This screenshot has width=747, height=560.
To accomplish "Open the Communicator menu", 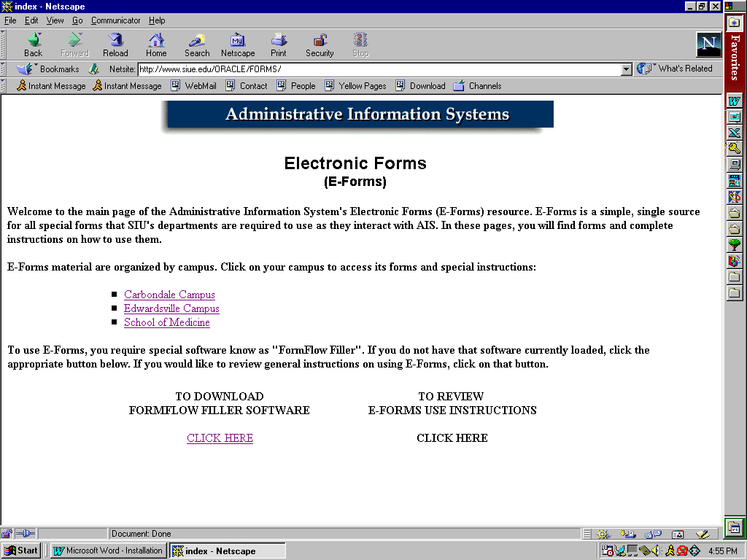I will pos(115,20).
